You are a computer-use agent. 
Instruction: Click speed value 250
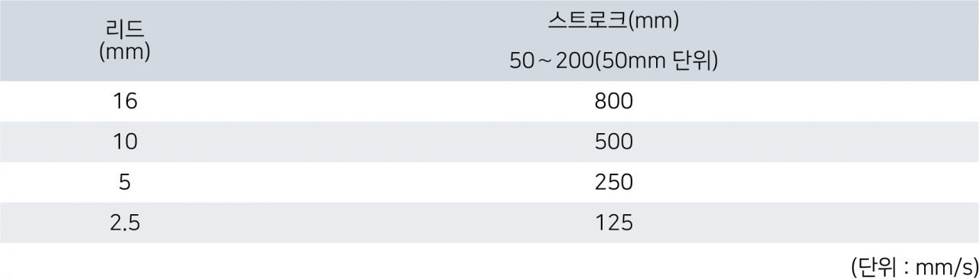(614, 182)
